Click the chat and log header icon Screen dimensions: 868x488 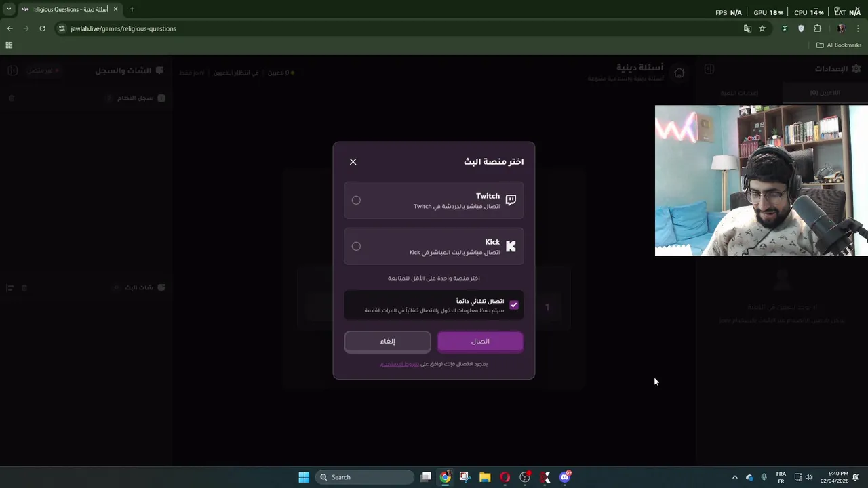tap(159, 70)
